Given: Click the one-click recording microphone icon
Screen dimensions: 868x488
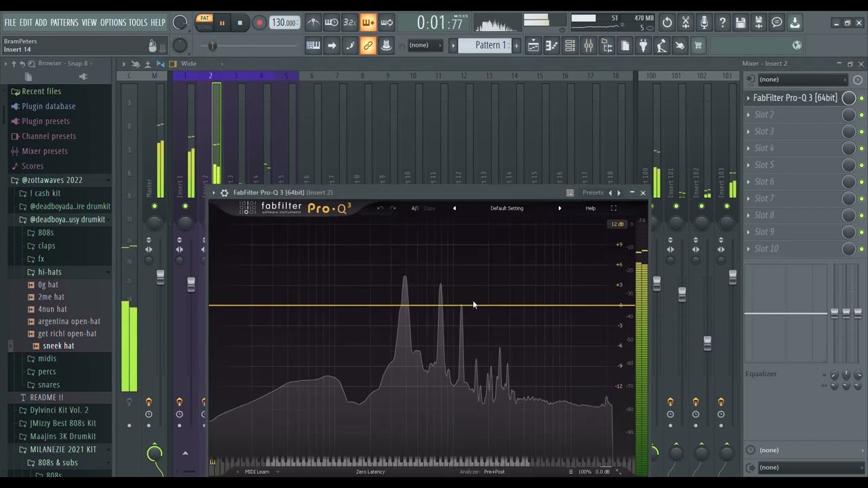Looking at the screenshot, I should (x=704, y=22).
